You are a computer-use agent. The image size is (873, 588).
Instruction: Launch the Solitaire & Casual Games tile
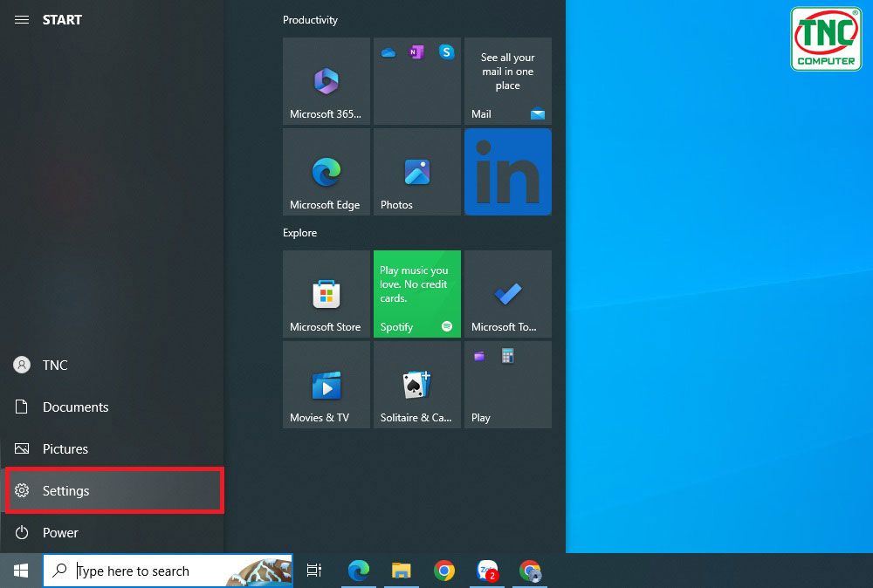pos(417,385)
